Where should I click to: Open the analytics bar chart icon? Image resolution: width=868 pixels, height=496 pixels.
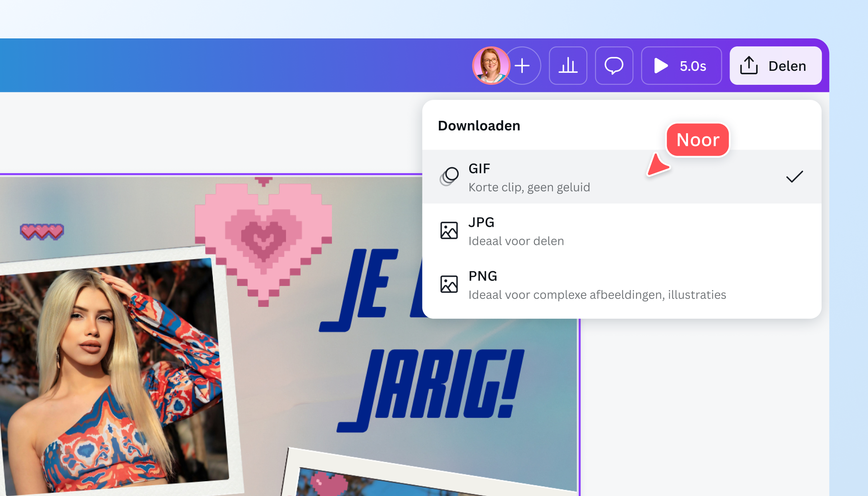pos(568,66)
